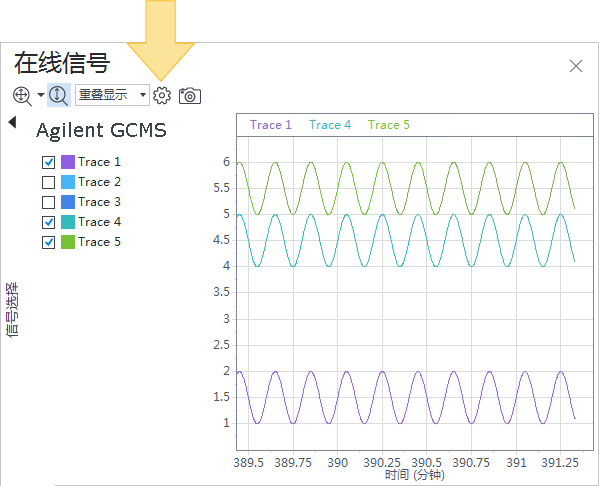Collapse the signal selection side panel arrow

(12, 122)
